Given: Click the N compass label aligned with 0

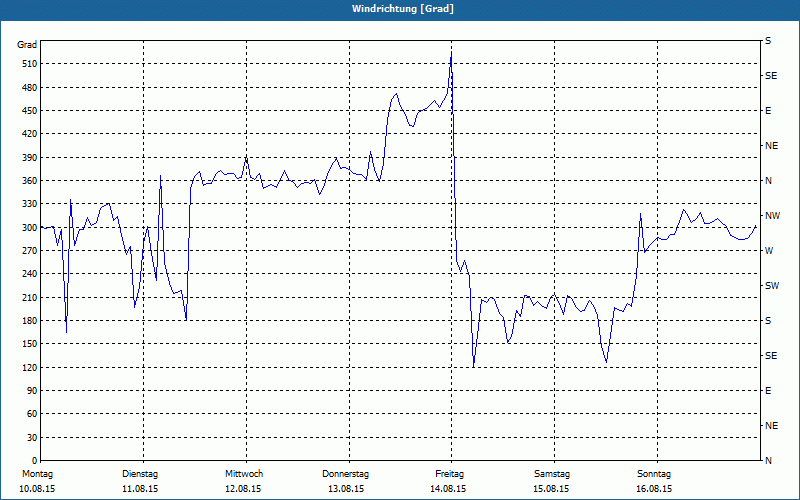Looking at the screenshot, I should coord(768,461).
